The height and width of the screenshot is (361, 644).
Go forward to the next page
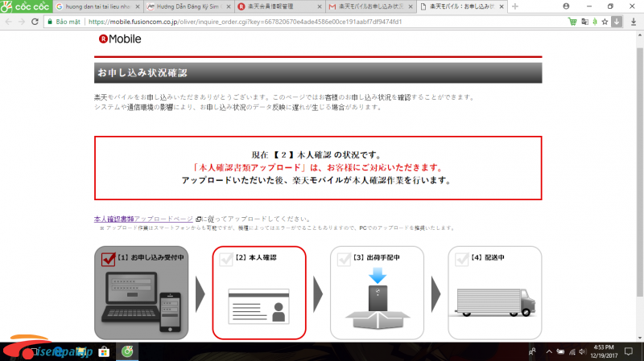22,22
